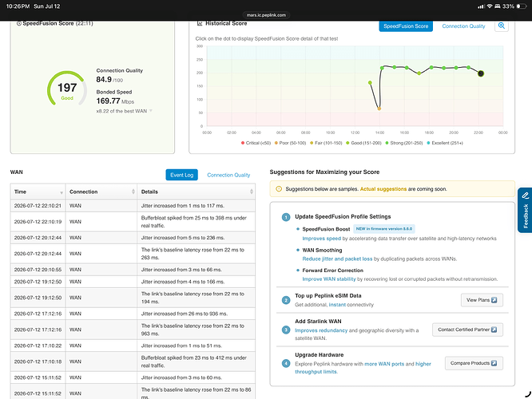Click the numbered 1 step circle
532x399 pixels.
286,217
